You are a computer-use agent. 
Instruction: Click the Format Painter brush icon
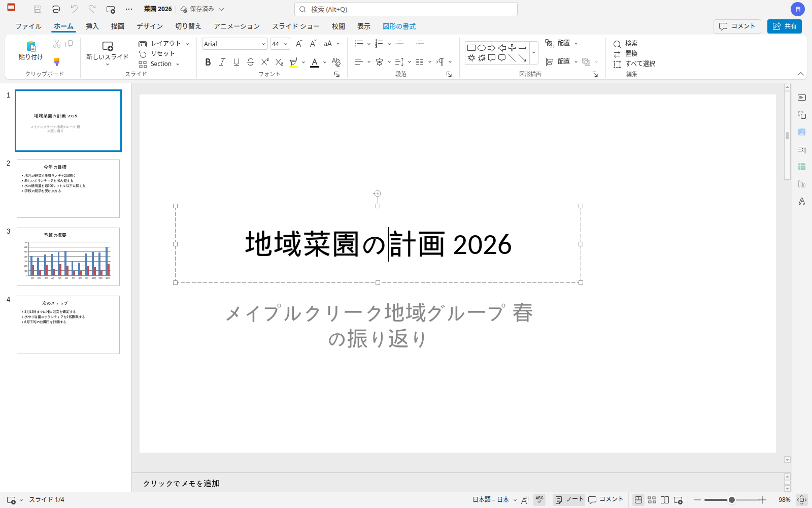(57, 62)
